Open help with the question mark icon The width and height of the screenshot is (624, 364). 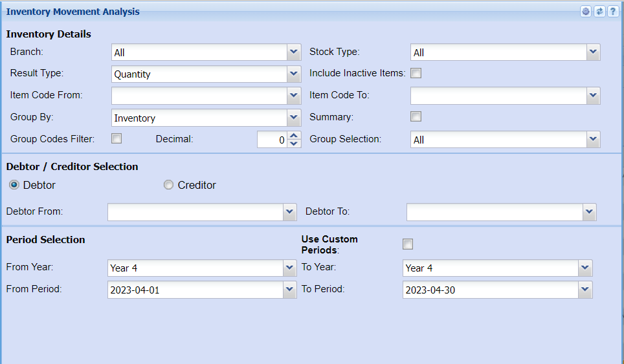[x=612, y=12]
